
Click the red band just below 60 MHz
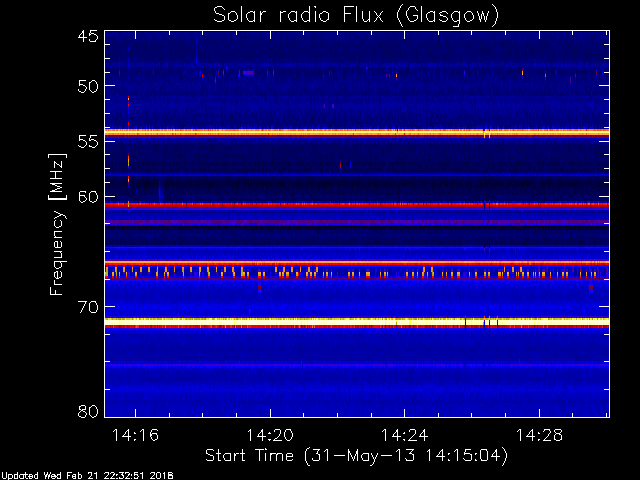[x=357, y=205]
